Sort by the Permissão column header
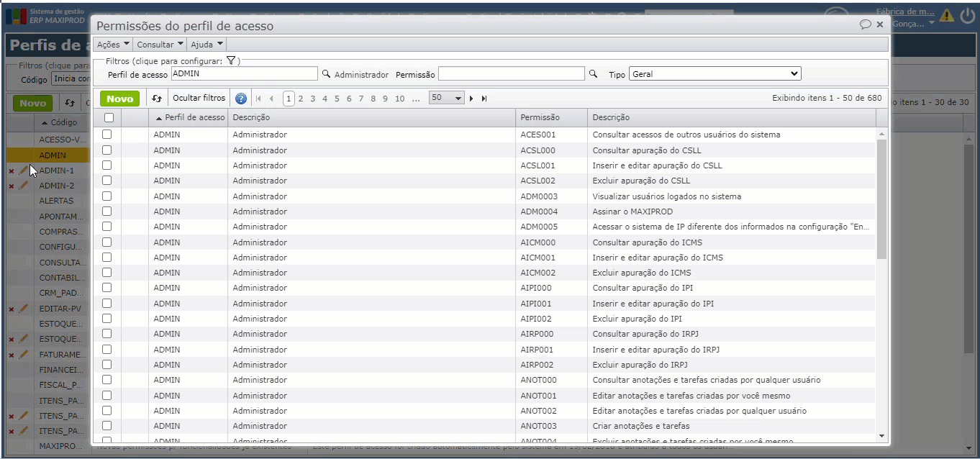Screen dimensions: 980x459 click(x=551, y=117)
